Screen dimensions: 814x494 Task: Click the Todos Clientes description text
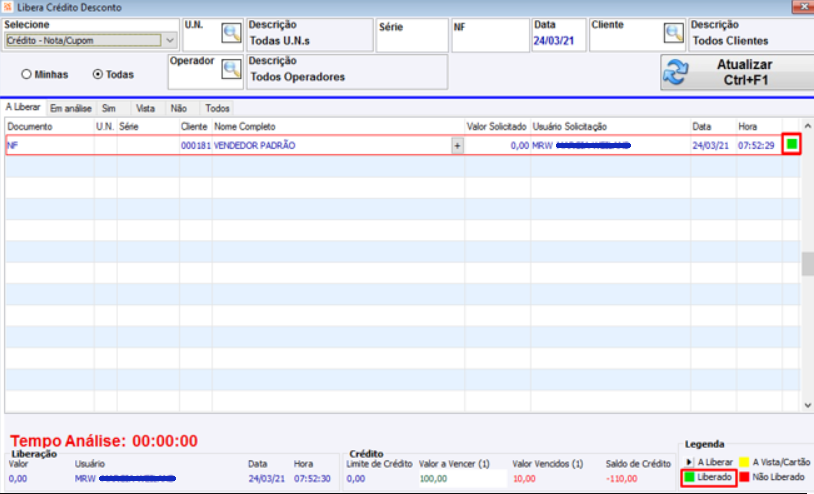(x=730, y=41)
